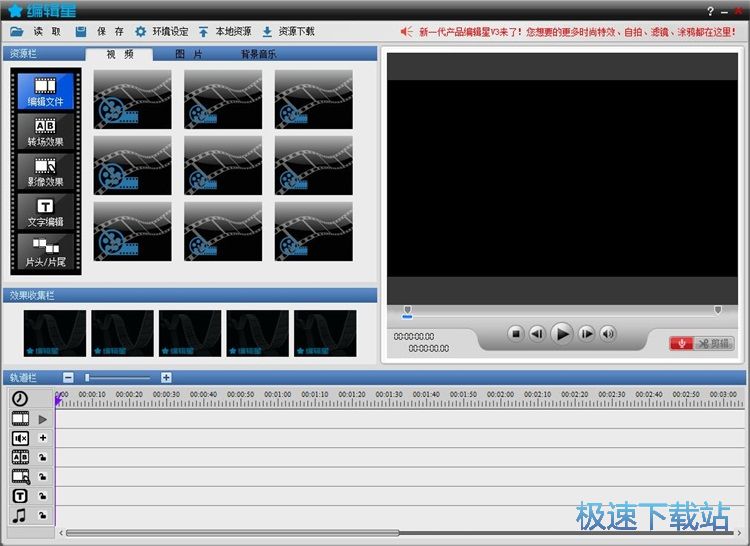The width and height of the screenshot is (750, 546).
Task: Toggle lock on the music track
Action: tap(43, 515)
